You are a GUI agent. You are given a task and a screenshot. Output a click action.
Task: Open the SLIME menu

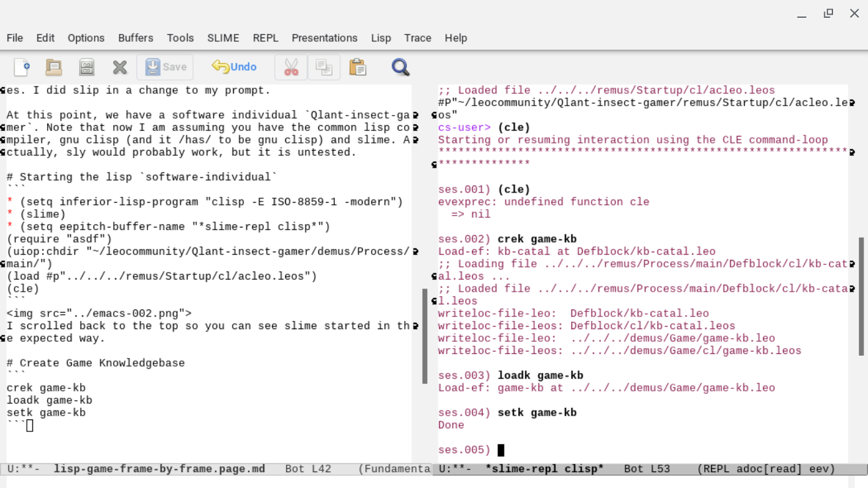(223, 38)
